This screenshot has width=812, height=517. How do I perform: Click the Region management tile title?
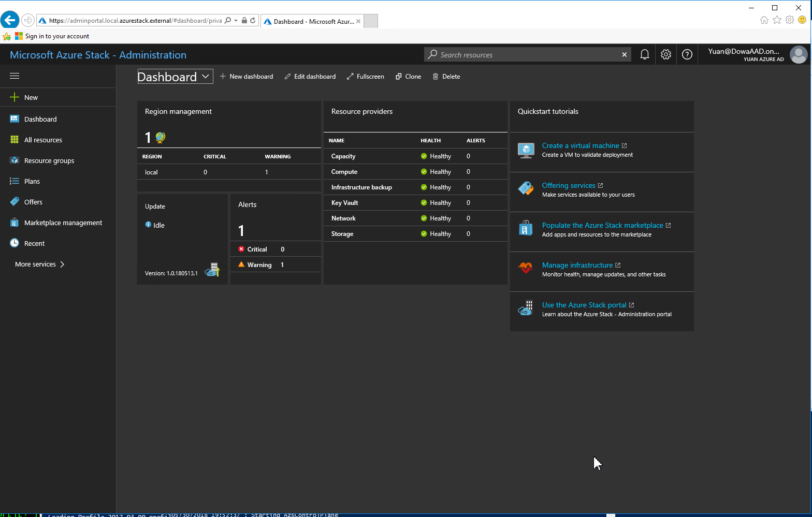[178, 111]
